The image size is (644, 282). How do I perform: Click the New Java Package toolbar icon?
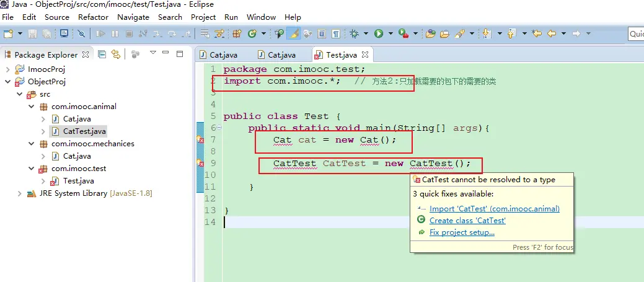pyautogui.click(x=236, y=33)
